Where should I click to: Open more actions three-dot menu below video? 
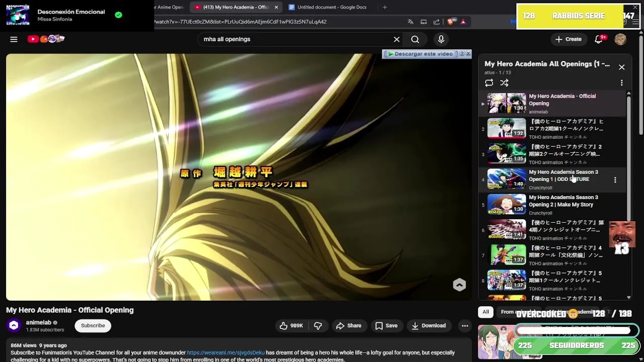pos(465,326)
